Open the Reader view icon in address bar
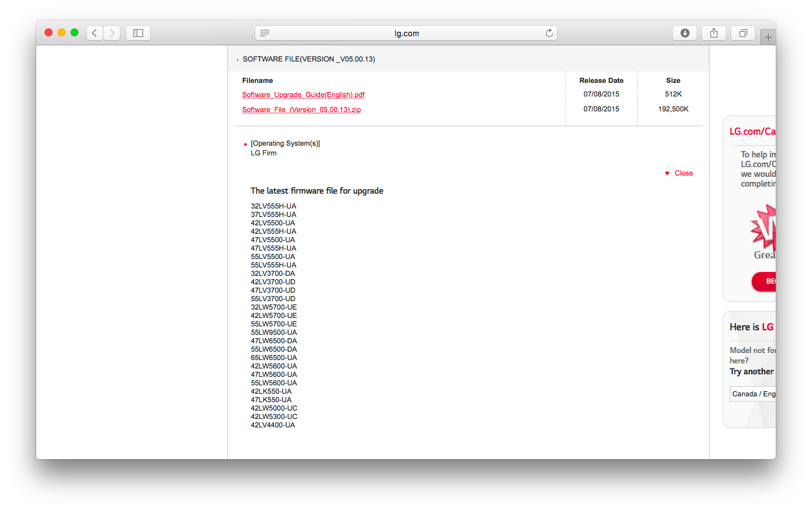 point(265,33)
